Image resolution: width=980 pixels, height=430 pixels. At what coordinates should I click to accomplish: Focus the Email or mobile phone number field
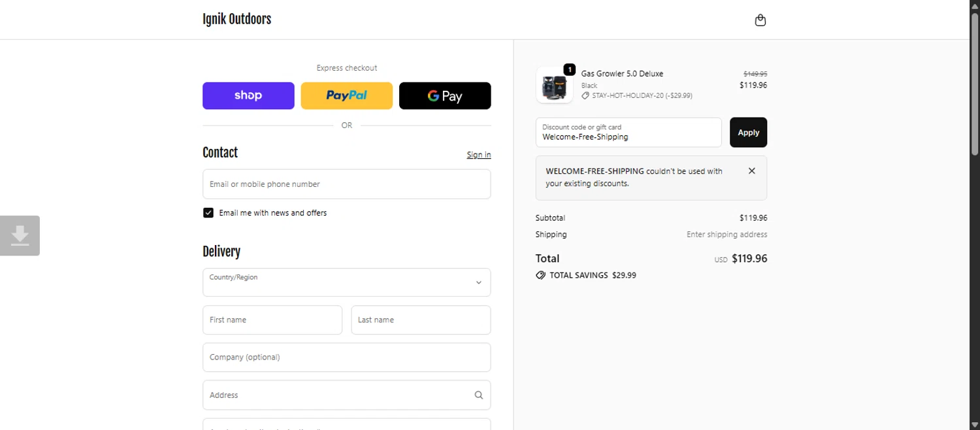[x=346, y=184]
